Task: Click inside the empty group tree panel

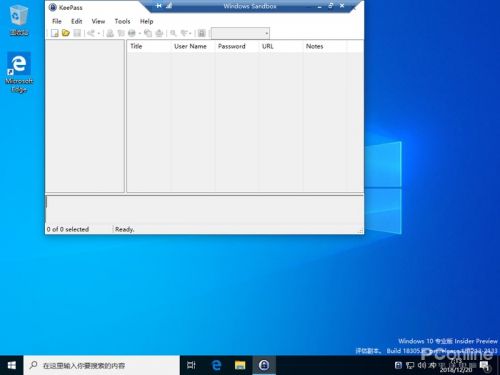Action: (x=85, y=116)
